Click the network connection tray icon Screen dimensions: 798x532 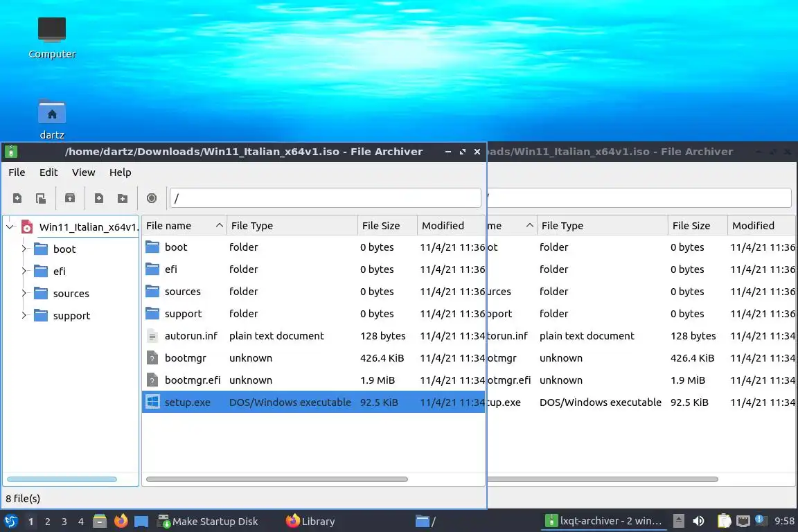[743, 521]
